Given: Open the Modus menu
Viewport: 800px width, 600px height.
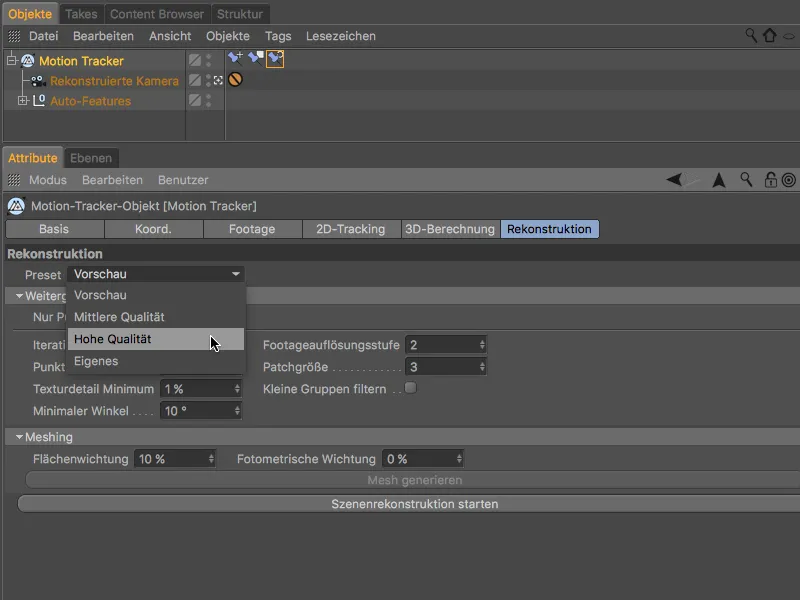Looking at the screenshot, I should 47,180.
